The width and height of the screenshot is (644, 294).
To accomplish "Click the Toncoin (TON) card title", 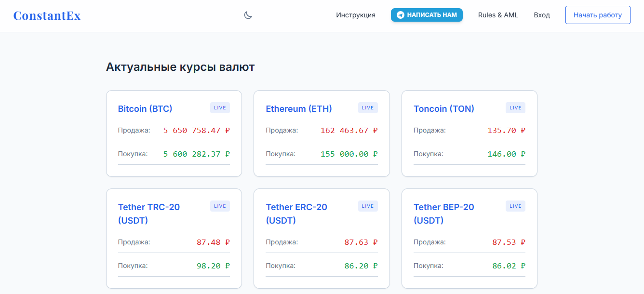I will (444, 109).
